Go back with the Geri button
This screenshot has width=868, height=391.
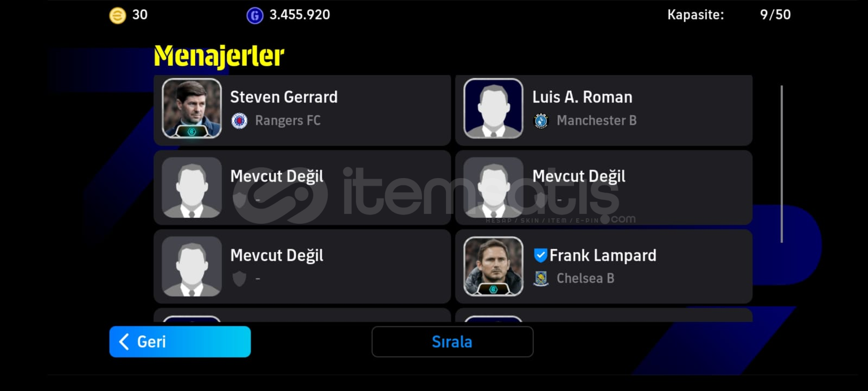pos(180,342)
